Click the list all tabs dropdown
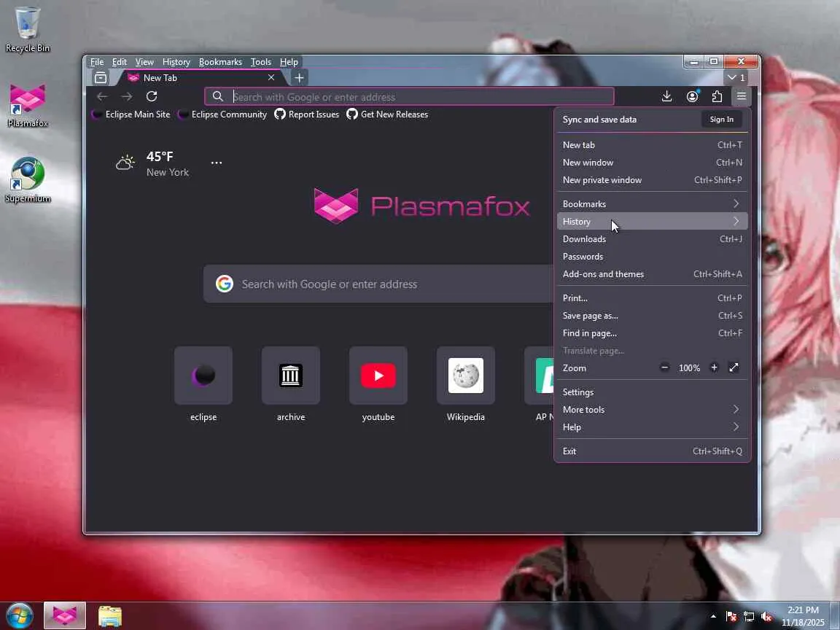The image size is (840, 630). click(736, 78)
